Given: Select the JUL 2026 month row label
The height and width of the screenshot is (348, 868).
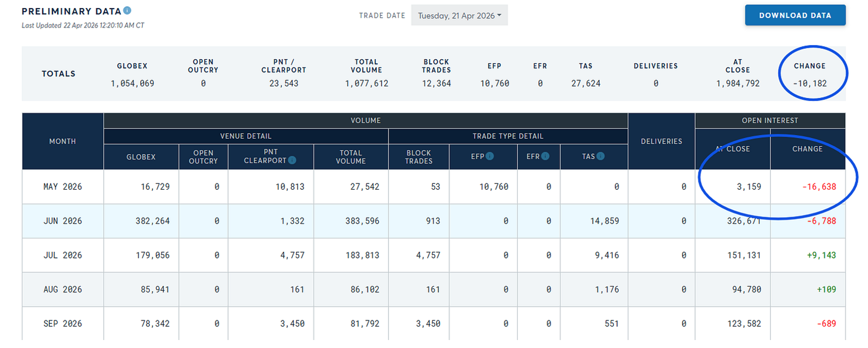Looking at the screenshot, I should click(x=62, y=255).
